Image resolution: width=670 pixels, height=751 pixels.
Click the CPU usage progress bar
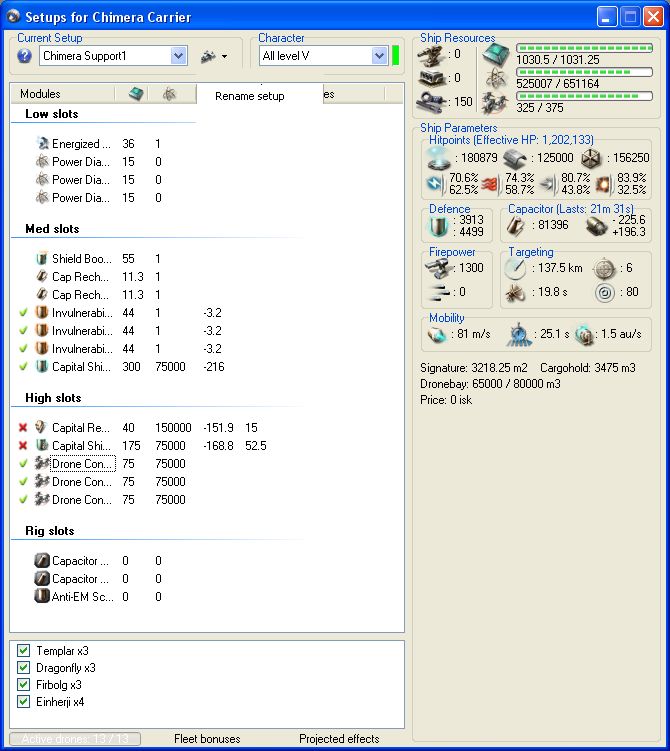point(584,48)
